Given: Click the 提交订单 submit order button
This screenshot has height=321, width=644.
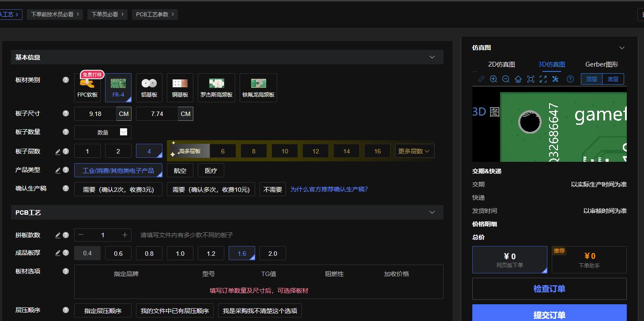Looking at the screenshot, I should 549,314.
